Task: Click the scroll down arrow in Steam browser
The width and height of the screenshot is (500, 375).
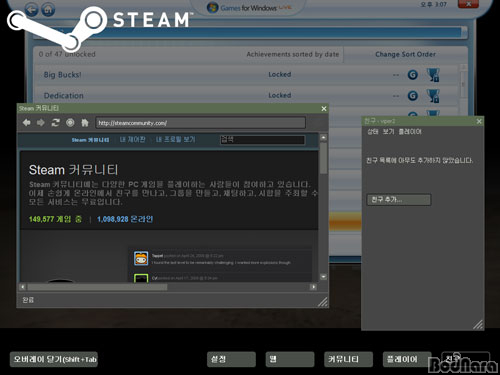Action: tap(323, 277)
